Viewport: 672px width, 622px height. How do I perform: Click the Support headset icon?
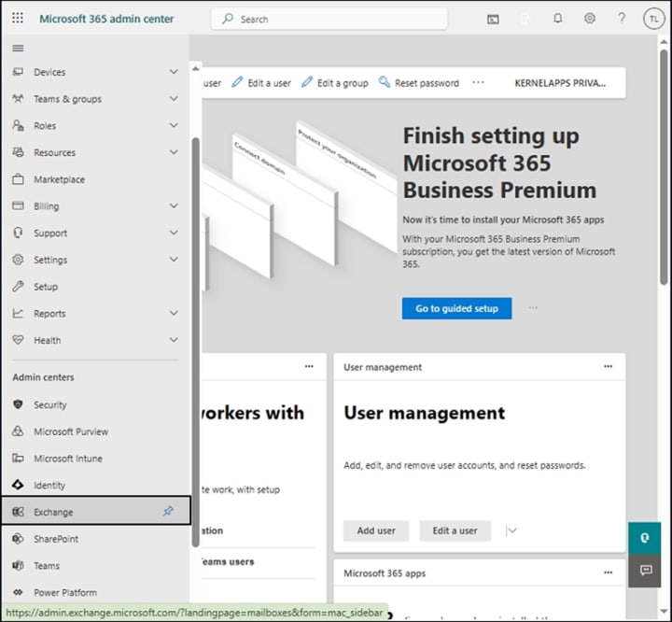coord(18,233)
